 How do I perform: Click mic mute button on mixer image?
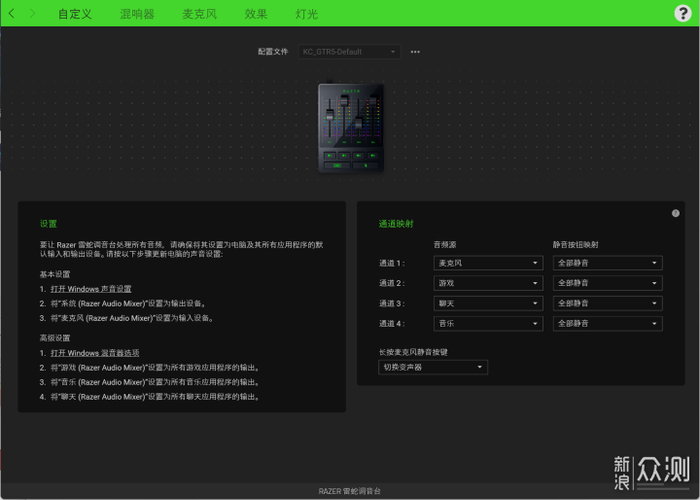pyautogui.click(x=366, y=166)
